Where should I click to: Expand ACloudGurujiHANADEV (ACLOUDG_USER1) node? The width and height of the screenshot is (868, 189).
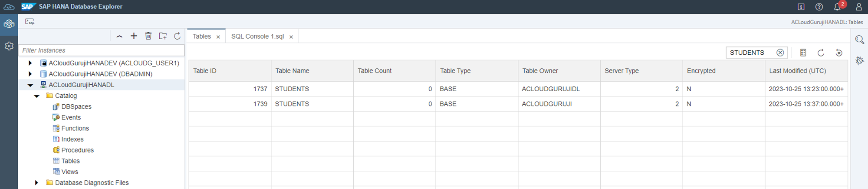click(x=30, y=63)
